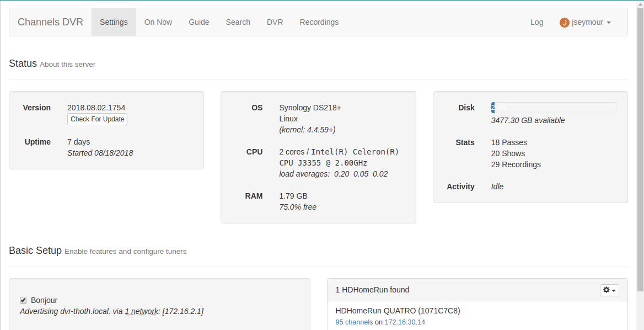Open the 95 channels link
This screenshot has width=644, height=330.
click(354, 322)
